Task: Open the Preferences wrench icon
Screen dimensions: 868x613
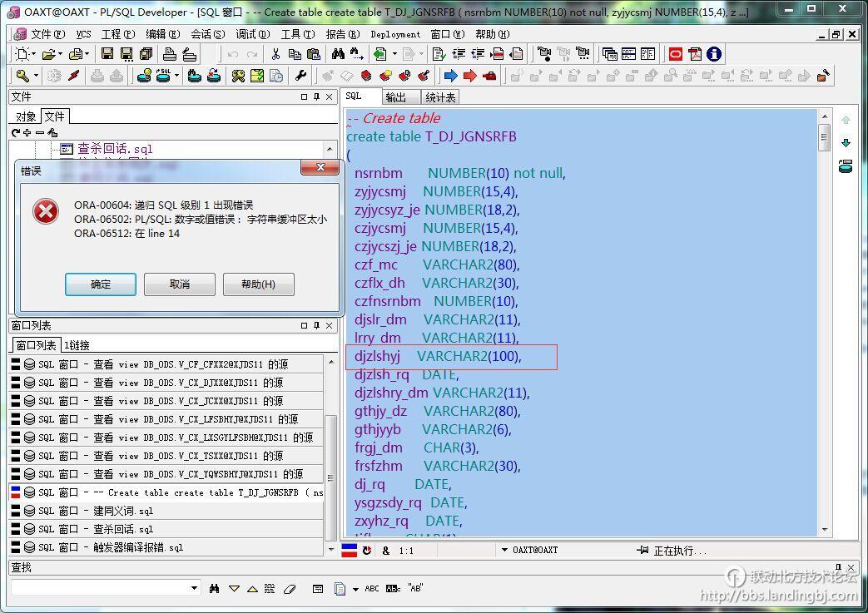Action: tap(300, 76)
